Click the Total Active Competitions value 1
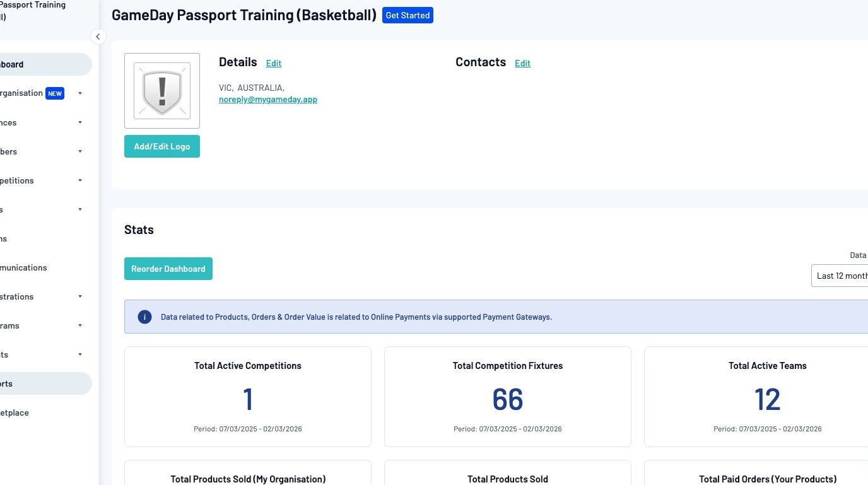Screen dimensions: 868x485 click(248, 399)
